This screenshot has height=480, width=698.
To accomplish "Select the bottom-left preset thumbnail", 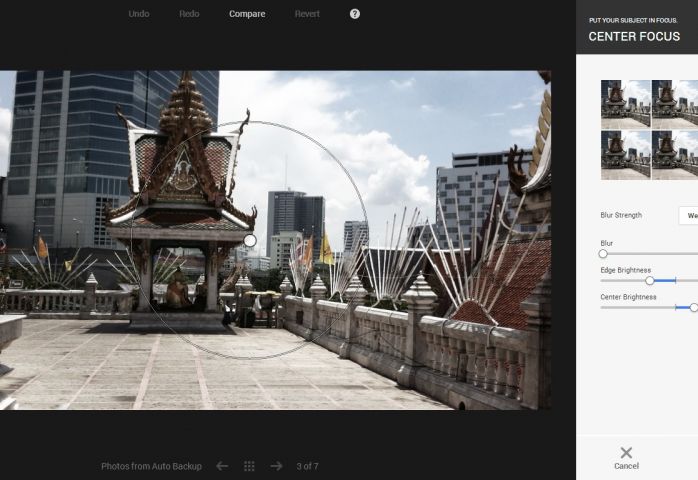I will click(x=625, y=154).
